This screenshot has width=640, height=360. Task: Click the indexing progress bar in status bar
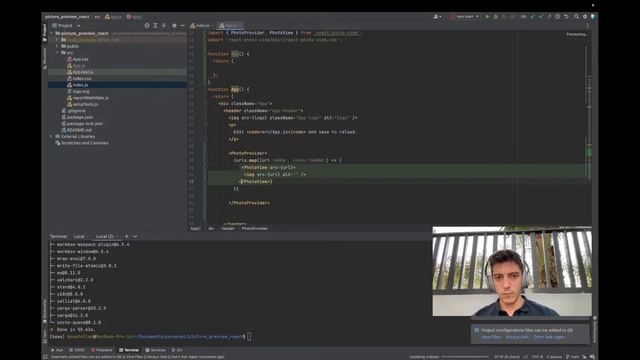(x=466, y=357)
